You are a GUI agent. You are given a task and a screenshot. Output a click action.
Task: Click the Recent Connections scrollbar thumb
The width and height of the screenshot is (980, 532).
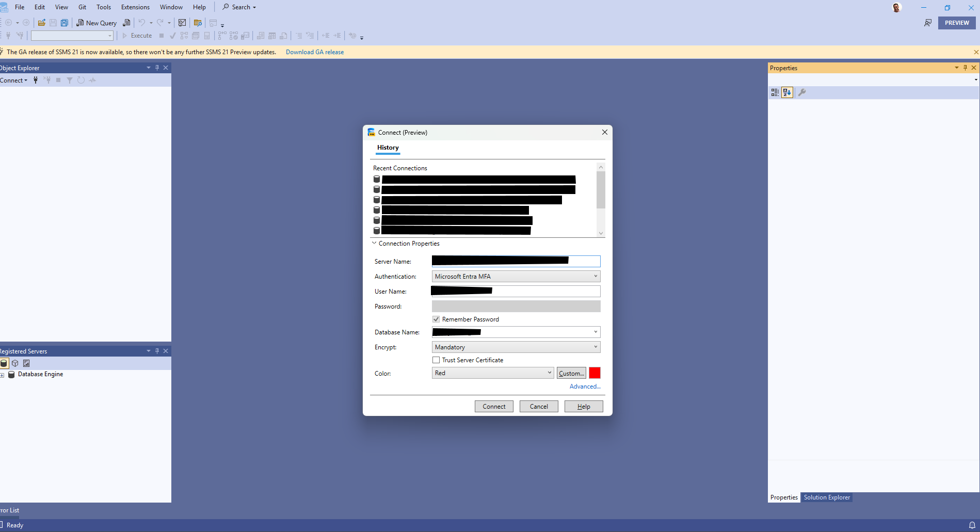pyautogui.click(x=601, y=190)
